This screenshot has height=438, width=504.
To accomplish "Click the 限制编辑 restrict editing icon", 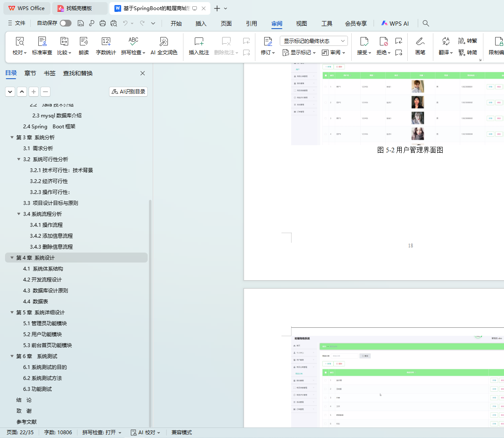I will pyautogui.click(x=498, y=42).
